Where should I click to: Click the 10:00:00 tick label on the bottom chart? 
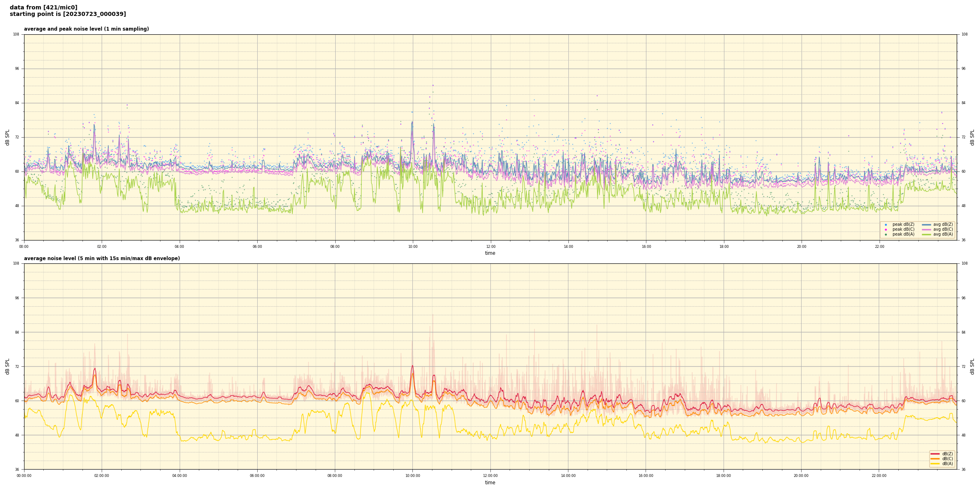(412, 476)
